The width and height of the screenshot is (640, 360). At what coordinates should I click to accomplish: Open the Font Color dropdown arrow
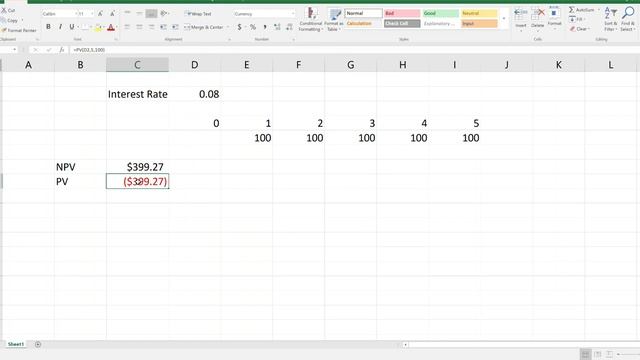pyautogui.click(x=116, y=27)
